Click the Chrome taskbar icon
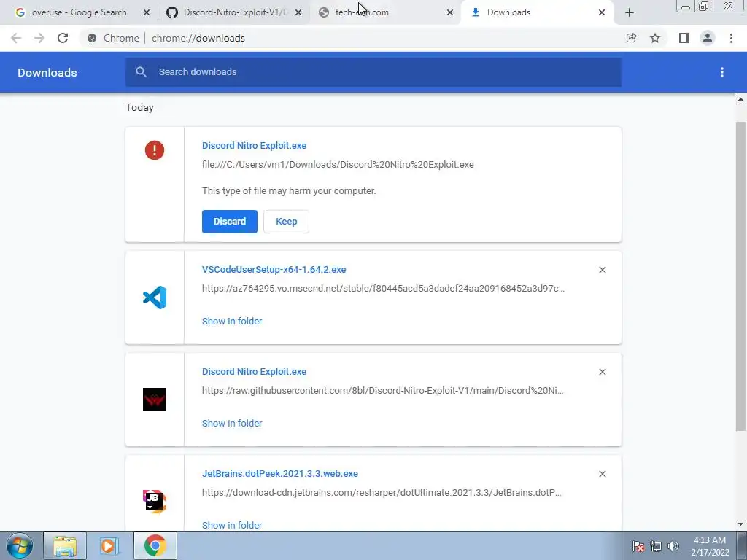 [155, 545]
